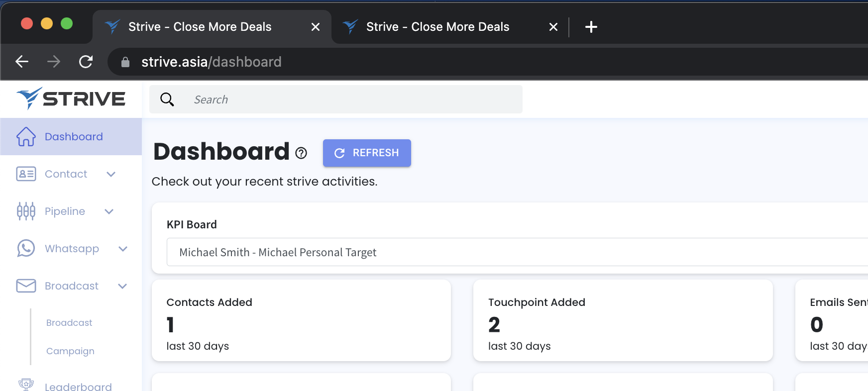The width and height of the screenshot is (868, 391).
Task: Click the Strive logo
Action: [x=71, y=98]
